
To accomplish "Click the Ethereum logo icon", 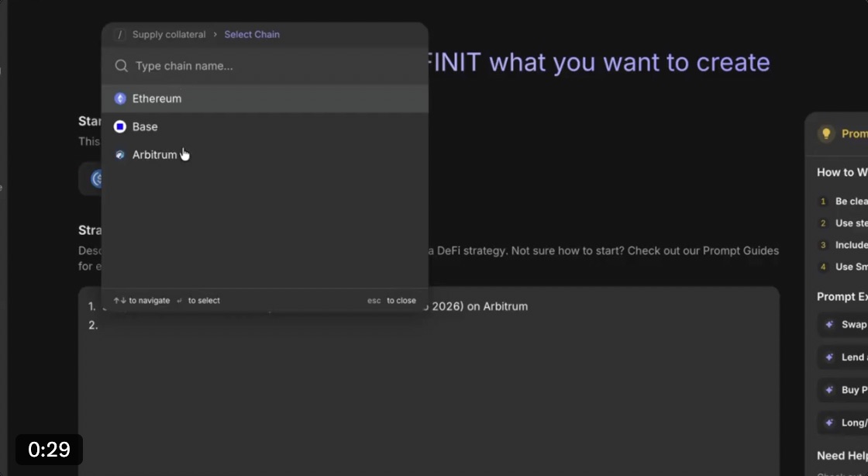I will pyautogui.click(x=120, y=98).
